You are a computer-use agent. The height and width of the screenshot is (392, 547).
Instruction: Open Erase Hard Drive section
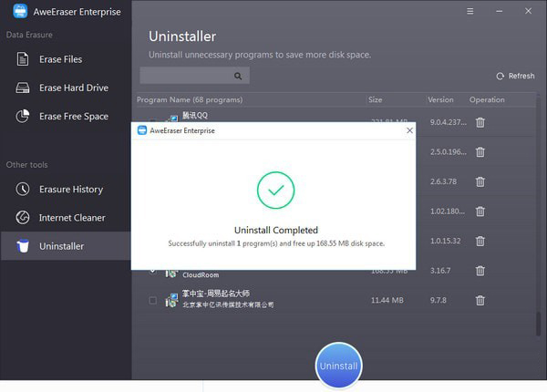pos(66,88)
